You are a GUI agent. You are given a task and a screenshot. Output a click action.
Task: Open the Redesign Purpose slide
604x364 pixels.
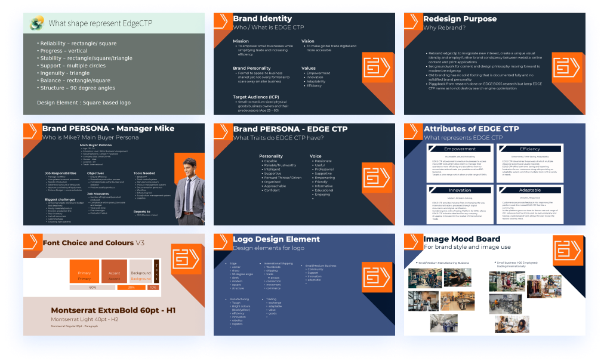(x=495, y=64)
